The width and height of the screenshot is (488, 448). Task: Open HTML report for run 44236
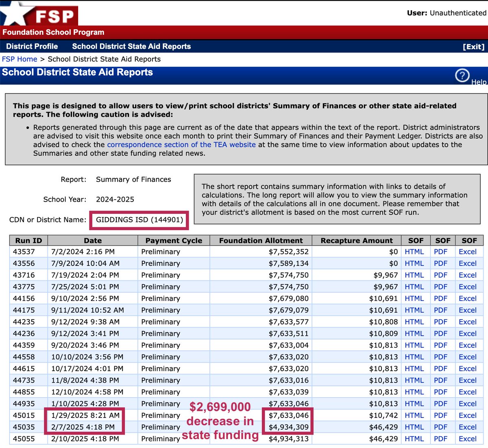click(x=414, y=333)
